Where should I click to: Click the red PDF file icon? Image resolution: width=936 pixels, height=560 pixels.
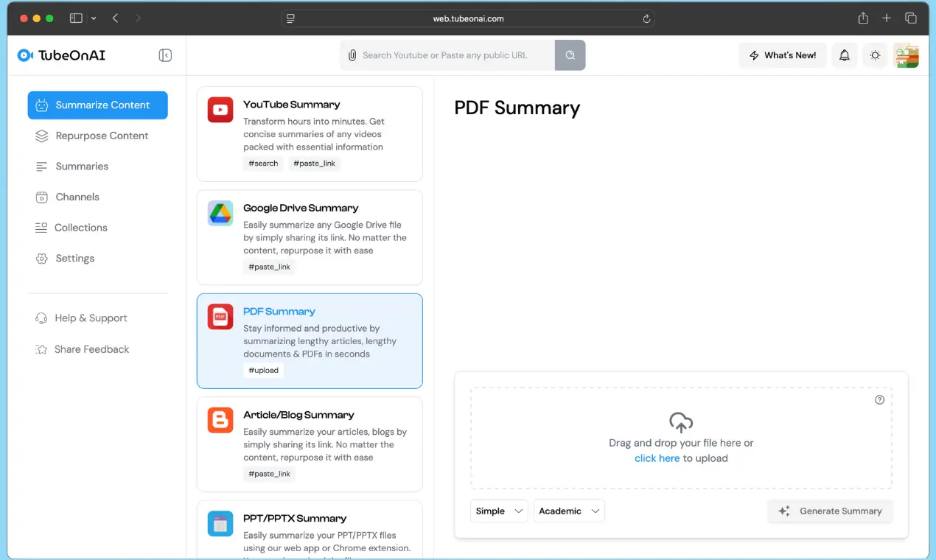pos(220,317)
